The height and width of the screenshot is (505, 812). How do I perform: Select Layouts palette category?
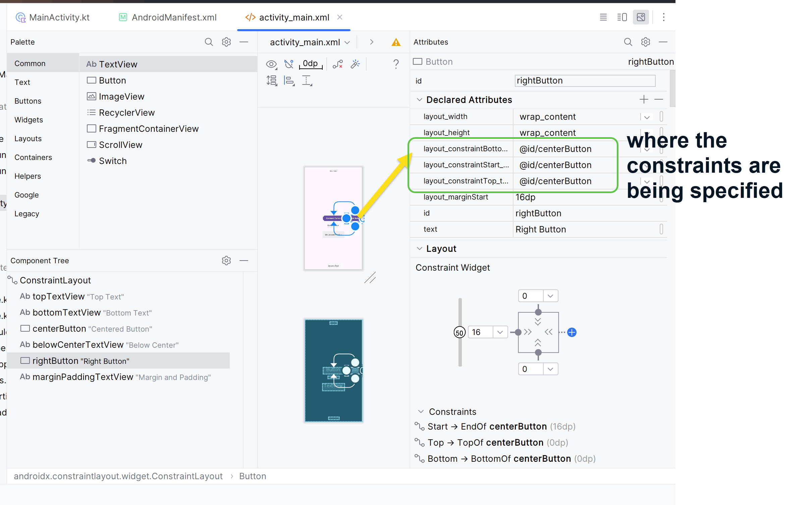(43, 138)
